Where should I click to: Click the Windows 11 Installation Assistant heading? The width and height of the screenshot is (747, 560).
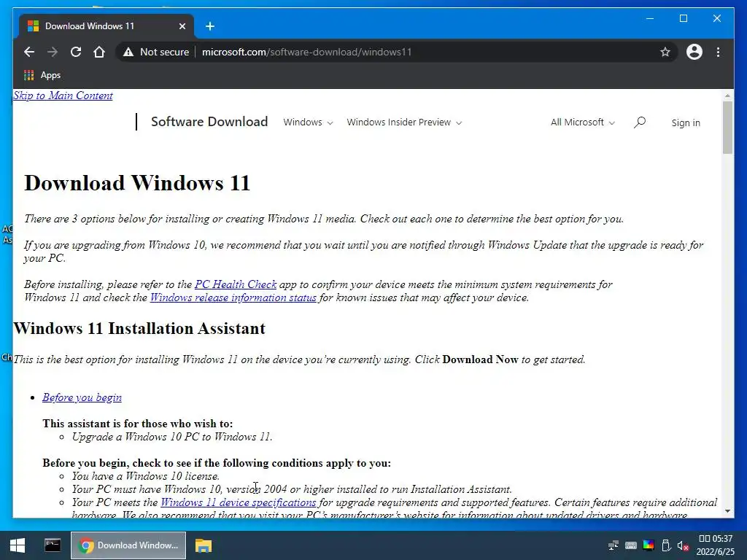(x=139, y=328)
